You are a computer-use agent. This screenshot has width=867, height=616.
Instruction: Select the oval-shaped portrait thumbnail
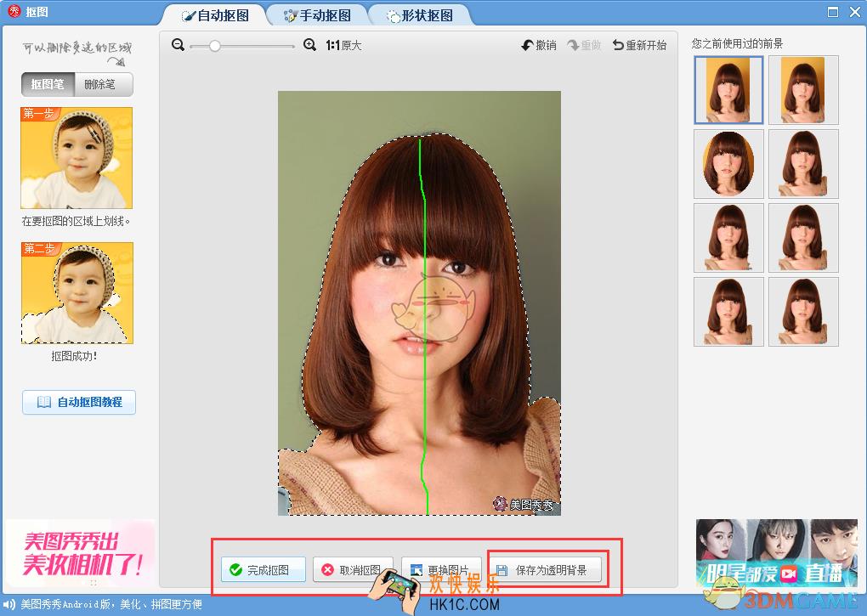click(x=728, y=163)
